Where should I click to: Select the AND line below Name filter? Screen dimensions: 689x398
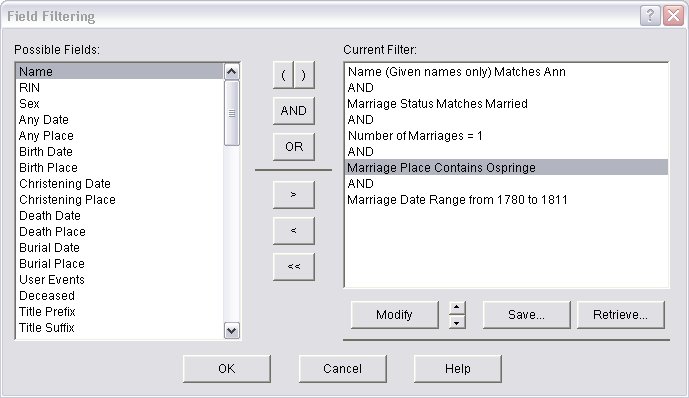pyautogui.click(x=506, y=87)
